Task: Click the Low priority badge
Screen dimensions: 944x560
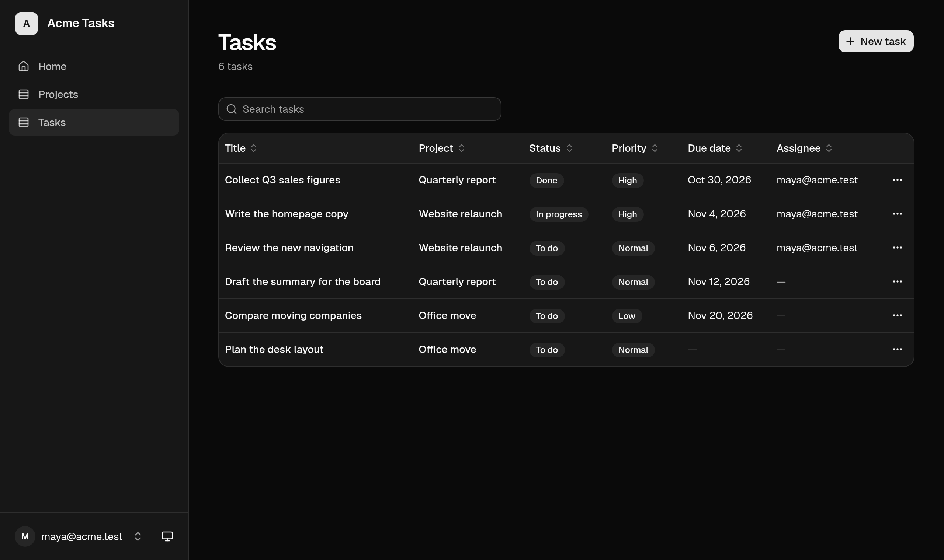Action: click(x=627, y=316)
